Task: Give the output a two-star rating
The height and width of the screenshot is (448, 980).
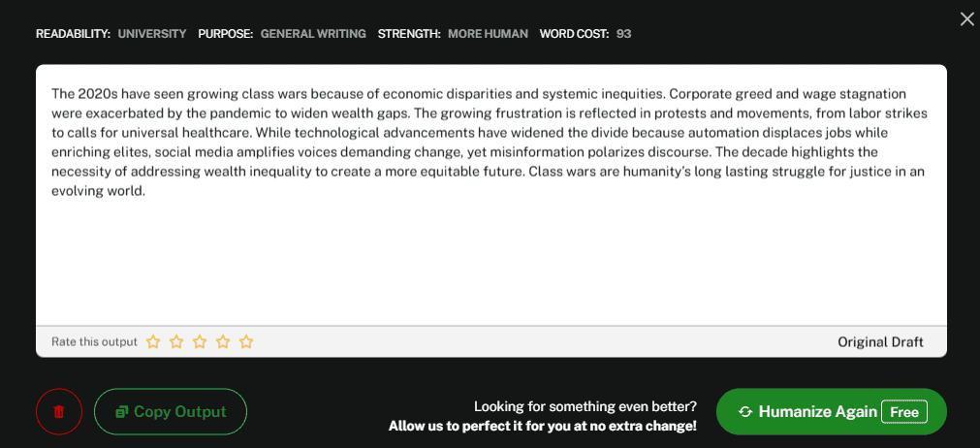Action: (176, 341)
